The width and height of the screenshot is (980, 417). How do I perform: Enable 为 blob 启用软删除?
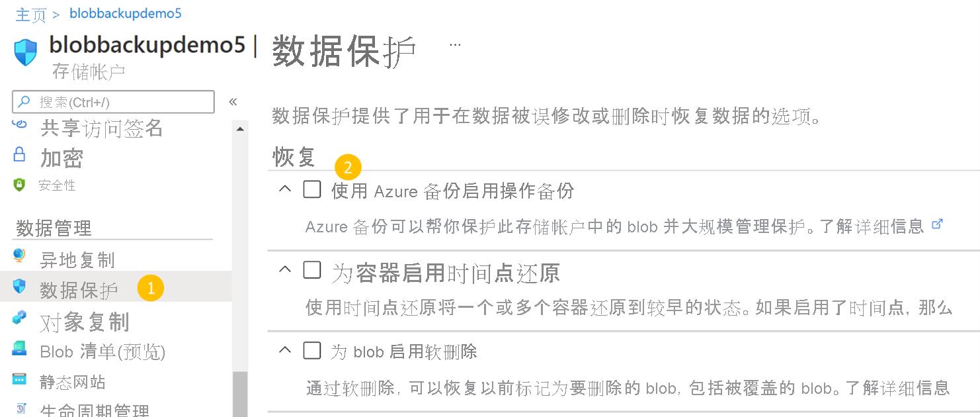tap(311, 350)
